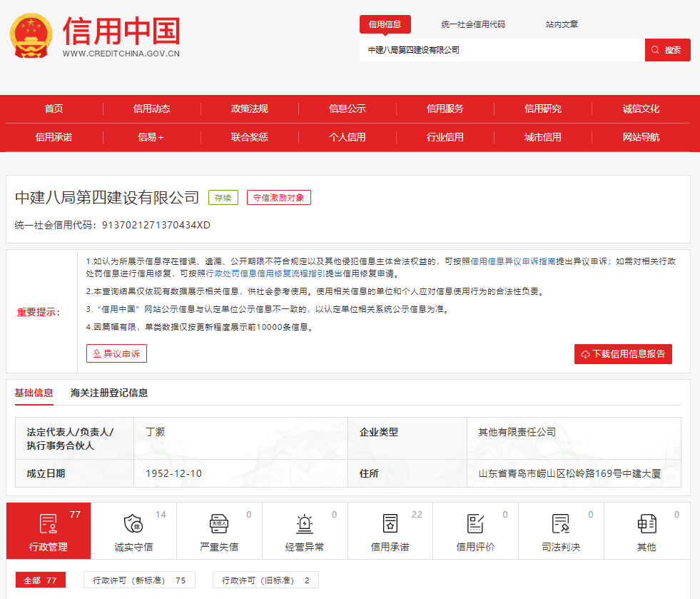700x599 pixels.
Task: Switch to 海关注册登记信息 tab
Action: tap(109, 393)
